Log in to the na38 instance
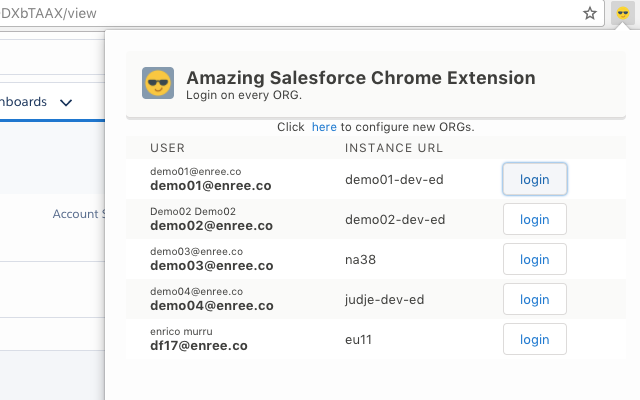The width and height of the screenshot is (640, 400). [535, 259]
